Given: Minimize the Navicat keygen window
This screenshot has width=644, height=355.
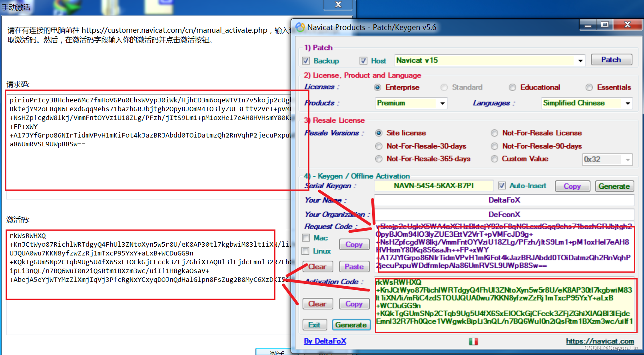Looking at the screenshot, I should pos(588,25).
